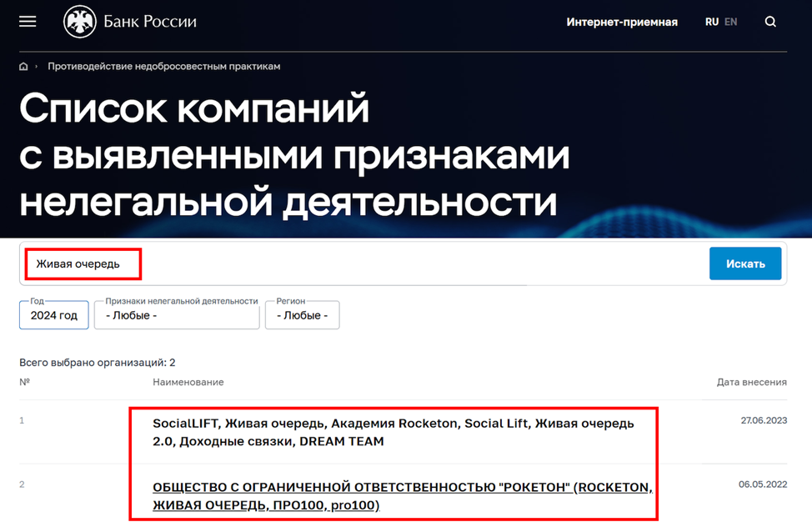Open the site search magnifier icon

[x=770, y=22]
